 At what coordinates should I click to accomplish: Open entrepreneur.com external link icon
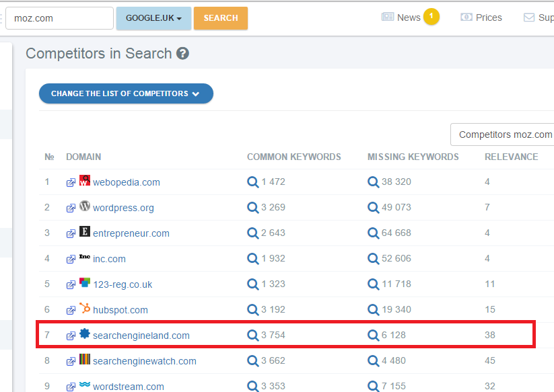pos(71,233)
